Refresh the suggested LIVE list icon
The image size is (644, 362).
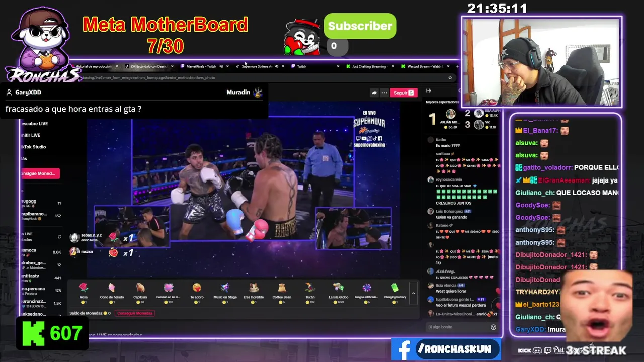point(59,237)
